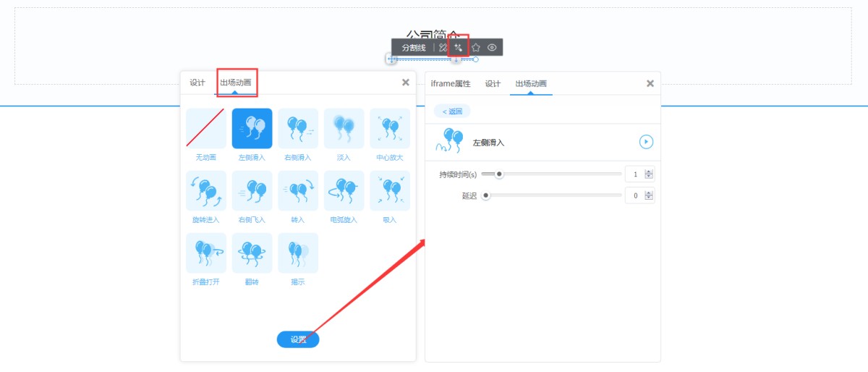Screen dimensions: 868x372
Task: Increase the 延迟 value with the up arrow
Action: click(x=649, y=193)
